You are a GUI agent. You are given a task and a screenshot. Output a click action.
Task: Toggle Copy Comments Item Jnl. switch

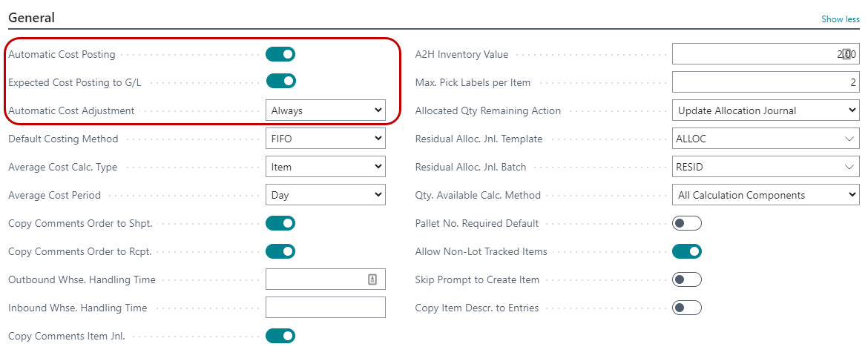tap(280, 336)
